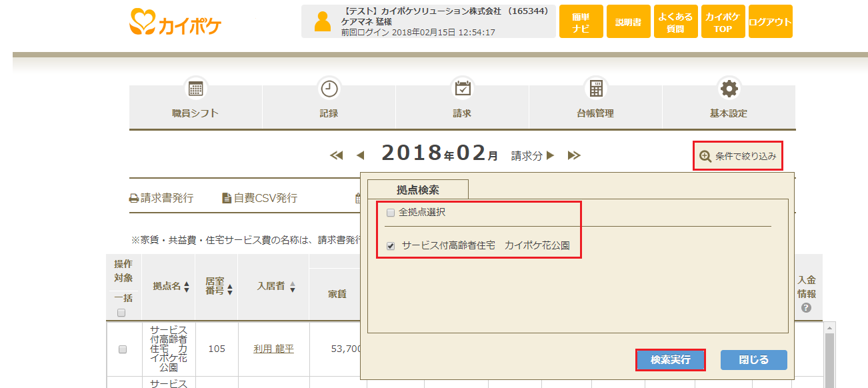Click room number 105 cell

217,349
